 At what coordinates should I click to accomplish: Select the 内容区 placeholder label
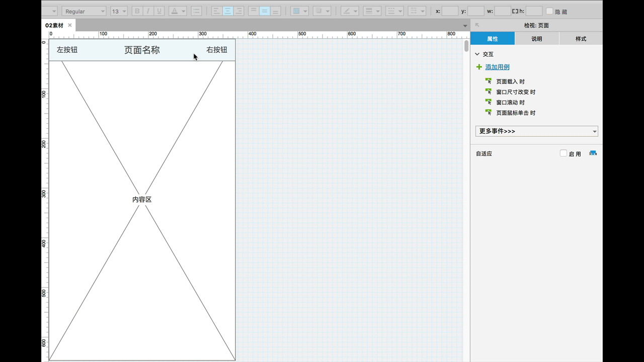click(142, 200)
